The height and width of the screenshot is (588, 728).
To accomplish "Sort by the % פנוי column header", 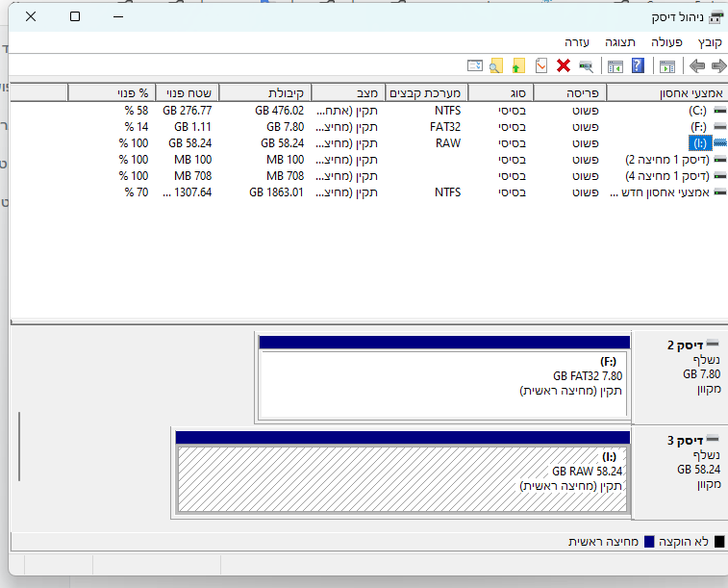I will [112, 93].
